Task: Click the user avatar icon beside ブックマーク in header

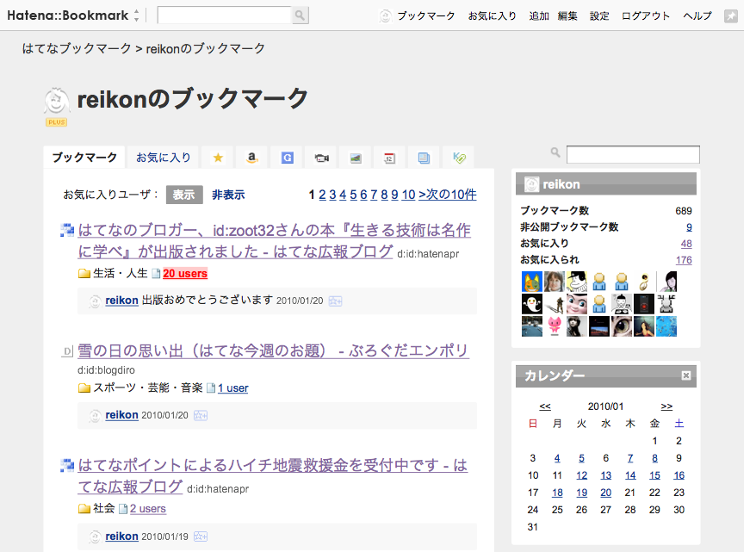Action: [385, 16]
